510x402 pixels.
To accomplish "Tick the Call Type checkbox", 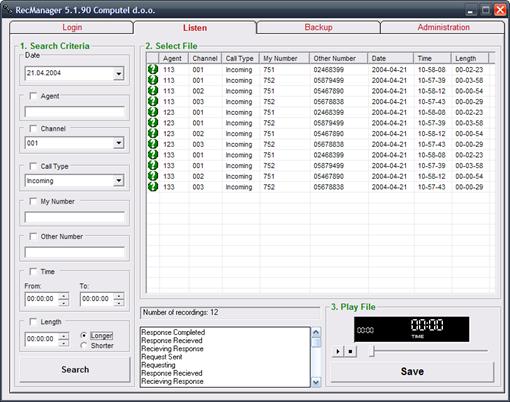I will (33, 166).
